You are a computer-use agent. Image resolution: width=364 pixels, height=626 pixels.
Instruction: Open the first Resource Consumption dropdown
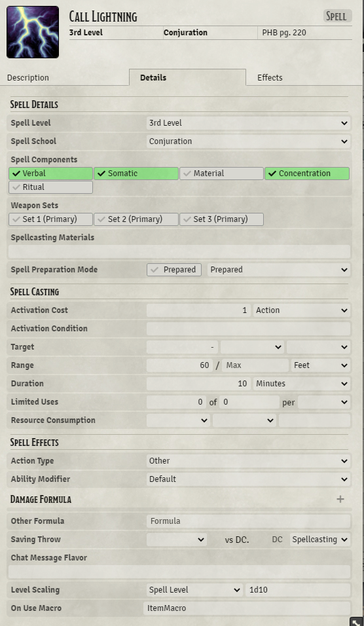click(x=178, y=420)
